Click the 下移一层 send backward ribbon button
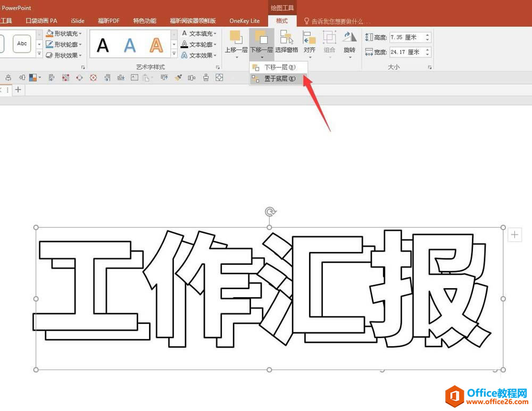 click(x=262, y=44)
